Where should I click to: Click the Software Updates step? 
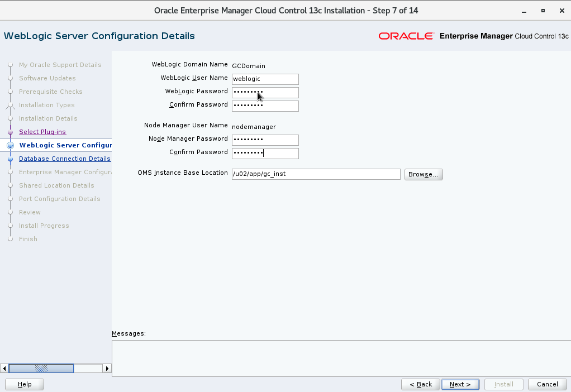pos(47,78)
